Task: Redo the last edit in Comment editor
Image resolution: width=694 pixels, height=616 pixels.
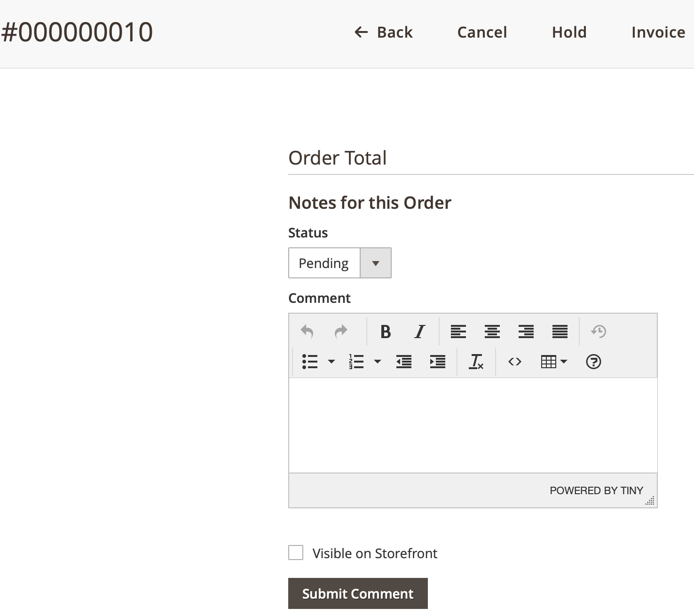Action: point(341,332)
